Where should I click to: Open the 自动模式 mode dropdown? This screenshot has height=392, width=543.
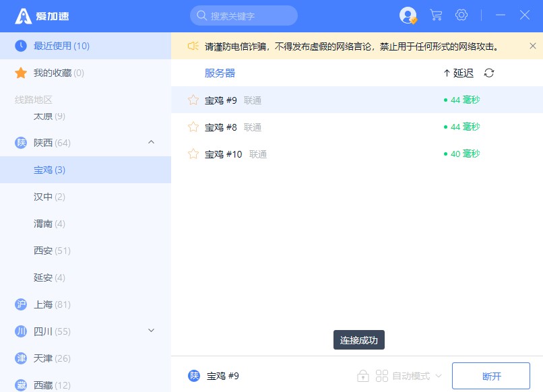417,376
